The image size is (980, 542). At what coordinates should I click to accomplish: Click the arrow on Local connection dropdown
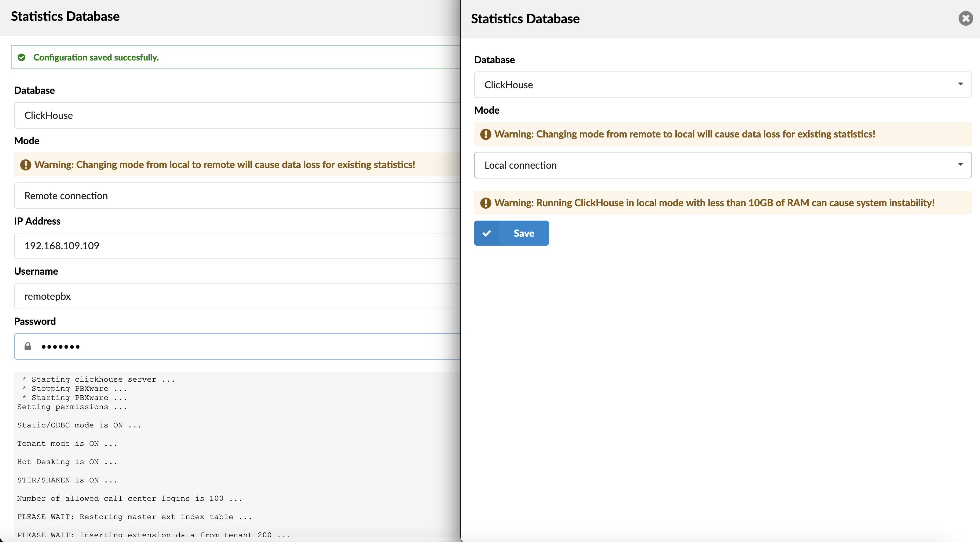[960, 164]
